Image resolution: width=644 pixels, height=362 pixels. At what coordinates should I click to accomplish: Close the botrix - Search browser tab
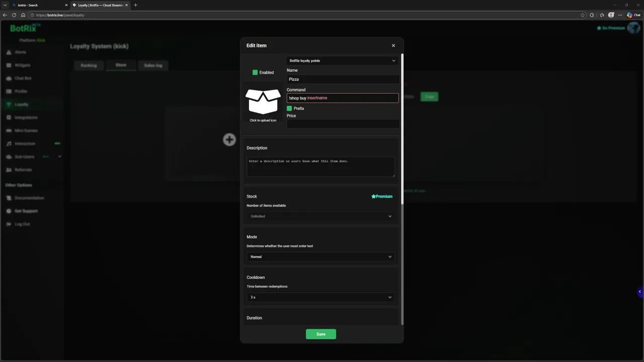point(66,5)
